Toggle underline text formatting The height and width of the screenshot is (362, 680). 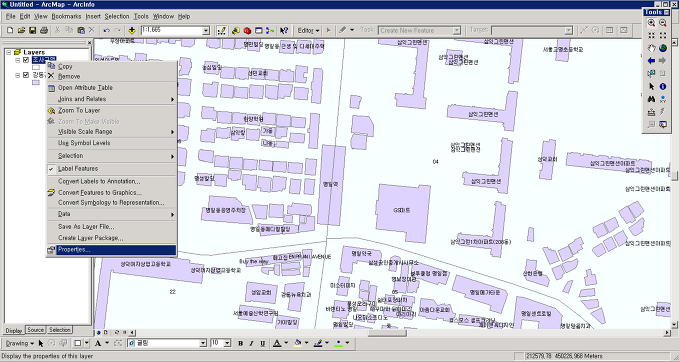coord(262,343)
